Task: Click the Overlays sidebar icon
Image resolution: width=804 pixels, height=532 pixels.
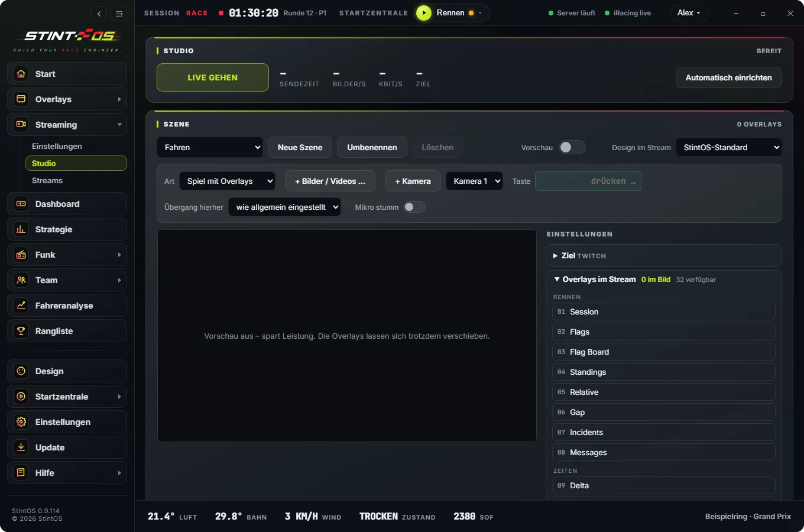Action: [21, 99]
